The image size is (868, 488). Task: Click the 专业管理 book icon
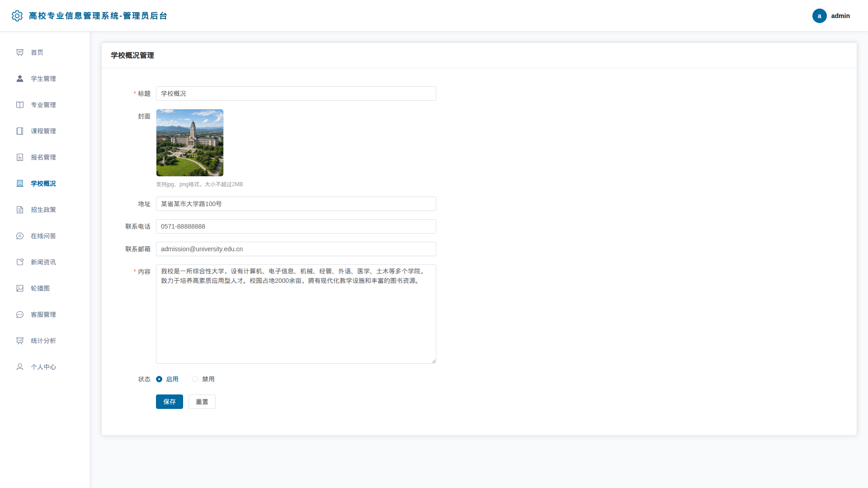pos(20,105)
